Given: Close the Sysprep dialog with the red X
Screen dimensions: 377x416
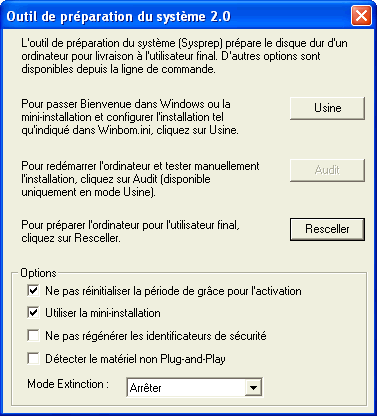Looking at the screenshot, I should click(x=361, y=16).
